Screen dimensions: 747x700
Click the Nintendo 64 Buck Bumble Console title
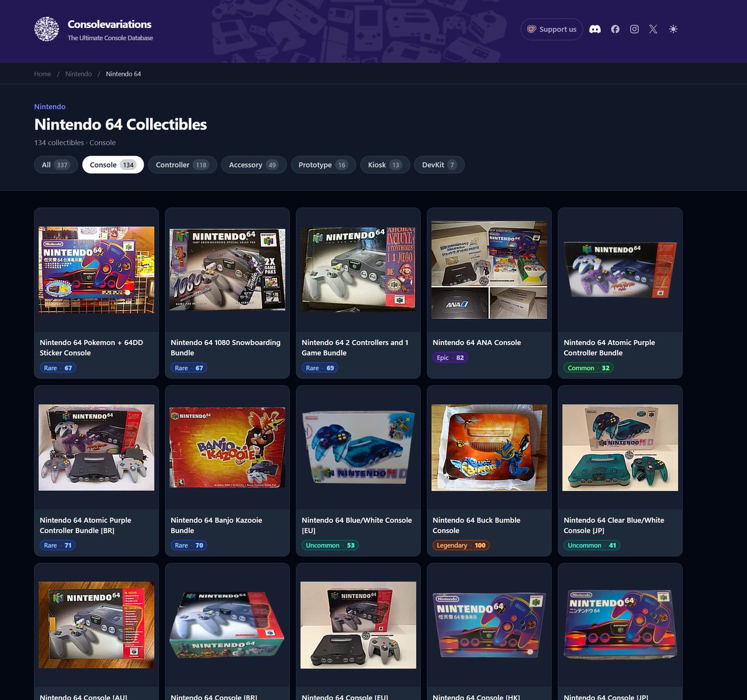476,525
